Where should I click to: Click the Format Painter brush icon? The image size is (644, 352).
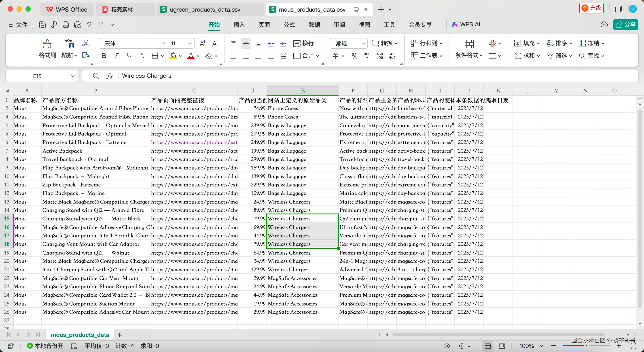pyautogui.click(x=47, y=44)
